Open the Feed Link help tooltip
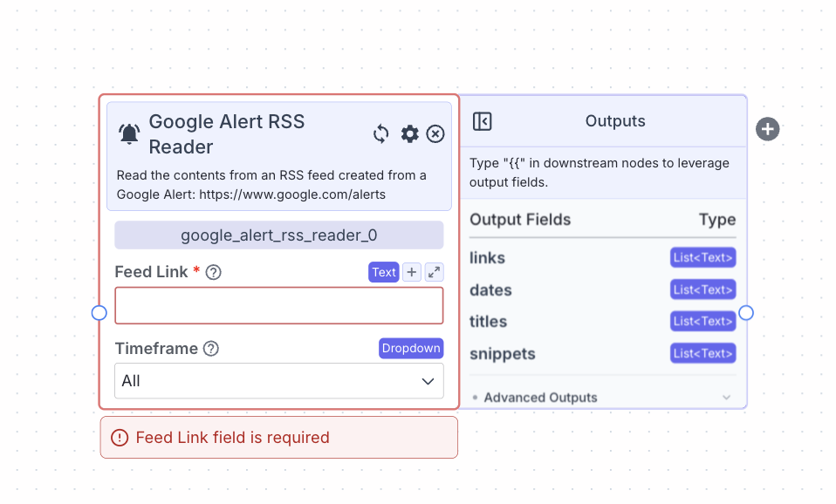 213,272
